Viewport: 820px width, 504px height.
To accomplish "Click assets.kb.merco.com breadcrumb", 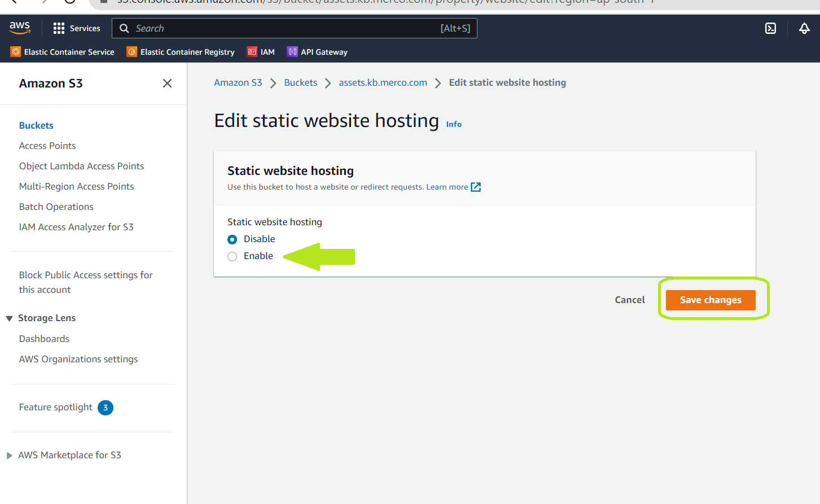I will point(383,82).
